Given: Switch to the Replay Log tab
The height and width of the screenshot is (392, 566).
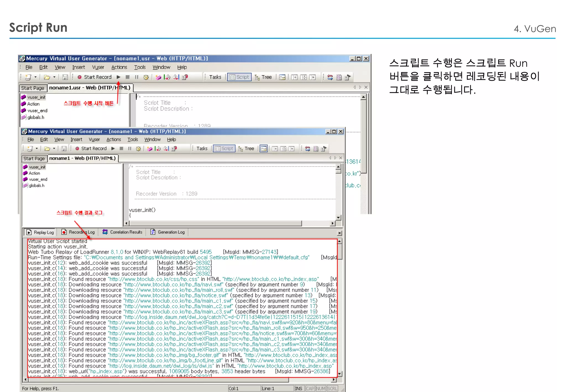Looking at the screenshot, I should point(40,232).
